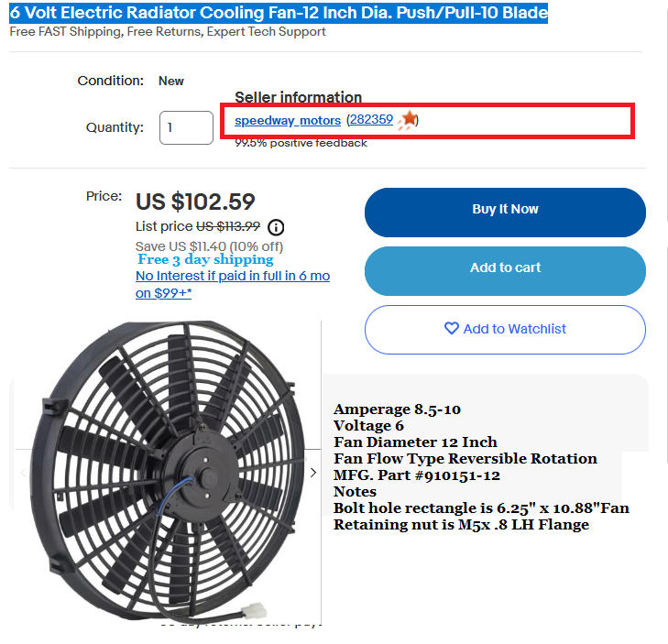The width and height of the screenshot is (668, 644).
Task: Click the struck-through US $113.99 list price
Action: click(x=228, y=226)
